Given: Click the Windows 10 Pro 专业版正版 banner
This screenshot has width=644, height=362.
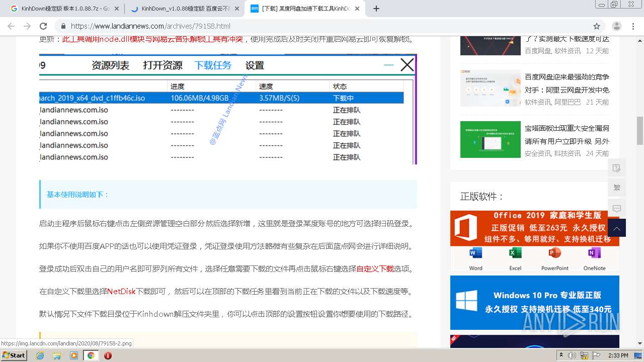Looking at the screenshot, I should tap(535, 303).
